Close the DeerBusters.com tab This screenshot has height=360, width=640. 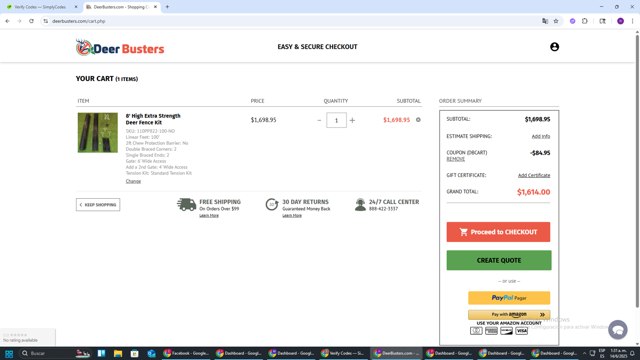156,7
